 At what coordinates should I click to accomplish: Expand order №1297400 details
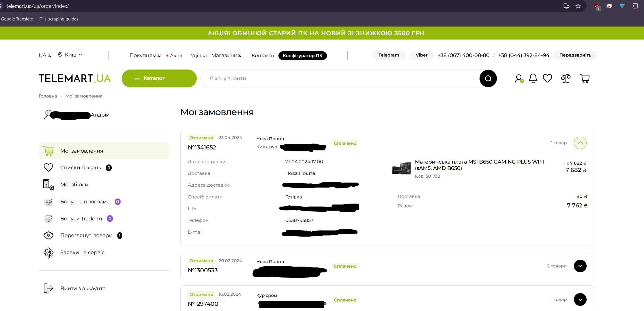[x=580, y=299]
